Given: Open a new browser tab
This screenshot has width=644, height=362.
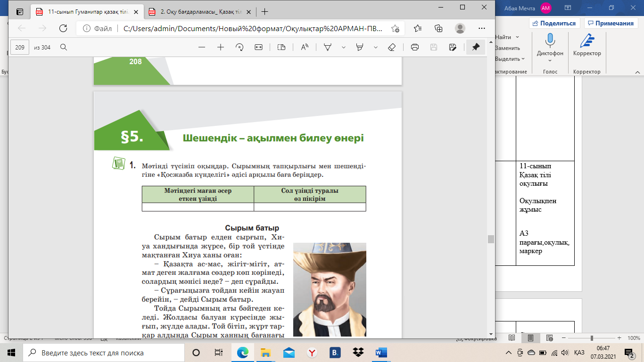Looking at the screenshot, I should point(265,12).
